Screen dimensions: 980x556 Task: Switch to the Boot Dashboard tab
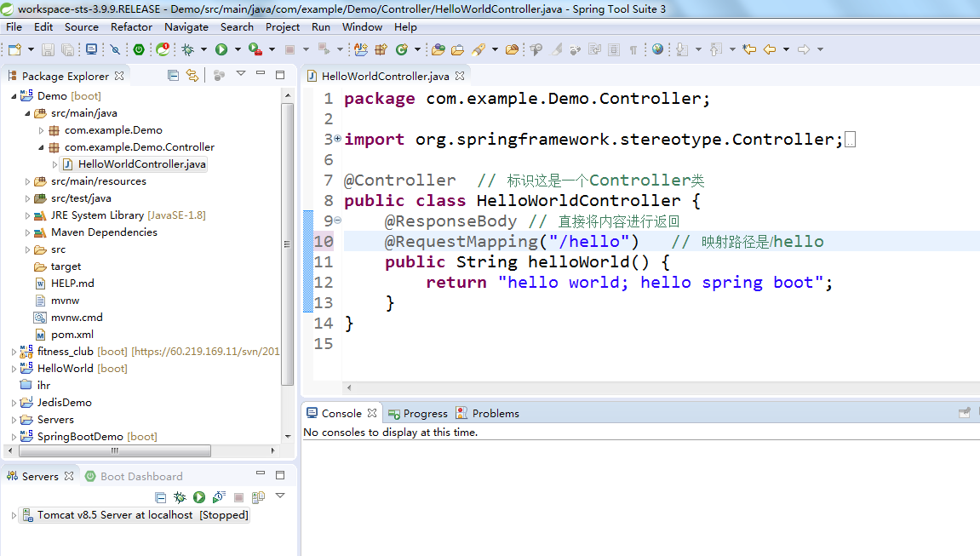tap(134, 476)
